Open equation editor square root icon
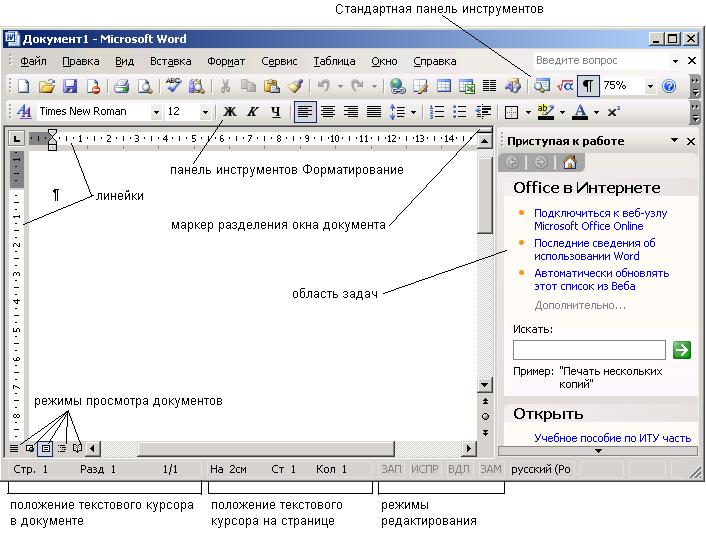This screenshot has width=706, height=541. pyautogui.click(x=565, y=86)
